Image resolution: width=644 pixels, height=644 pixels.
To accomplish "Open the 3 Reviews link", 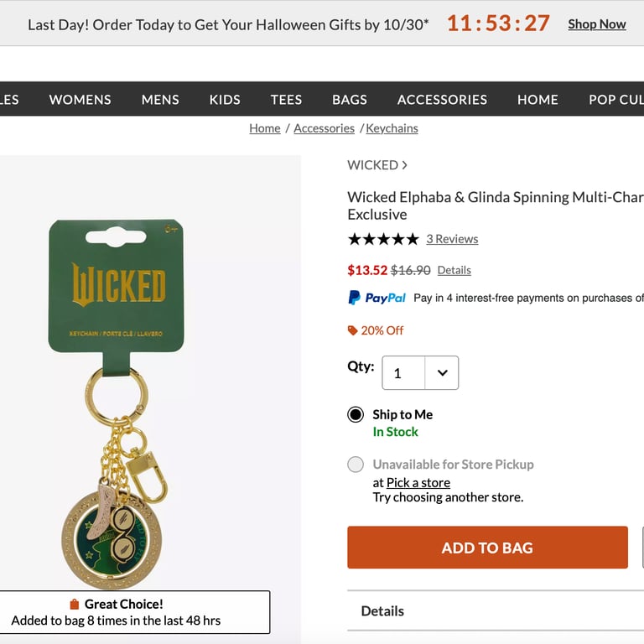I will 452,239.
